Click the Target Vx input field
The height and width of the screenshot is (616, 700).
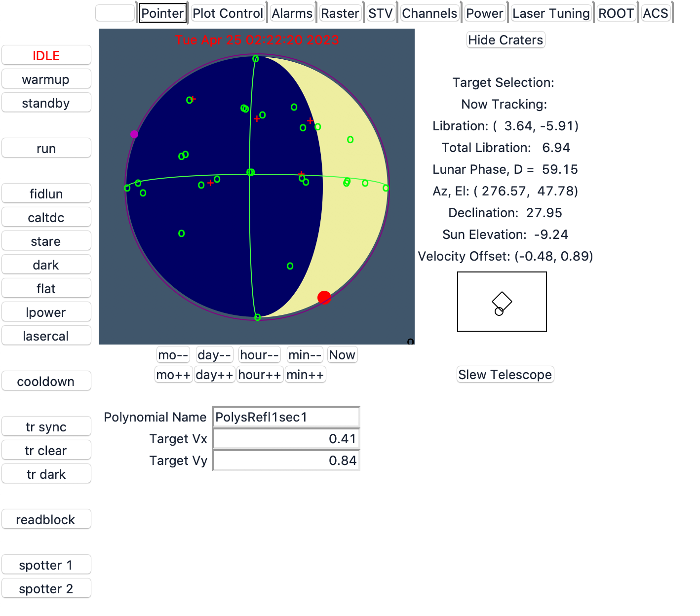coord(286,439)
